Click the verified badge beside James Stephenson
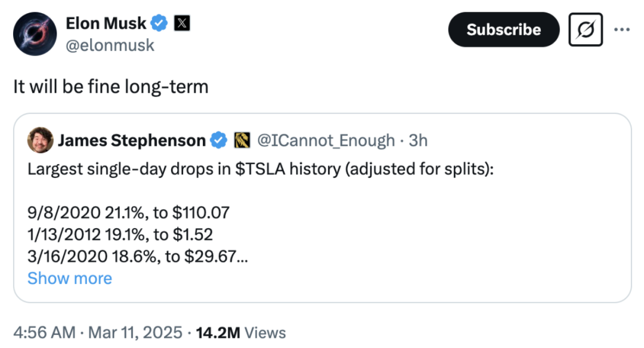 click(x=219, y=140)
